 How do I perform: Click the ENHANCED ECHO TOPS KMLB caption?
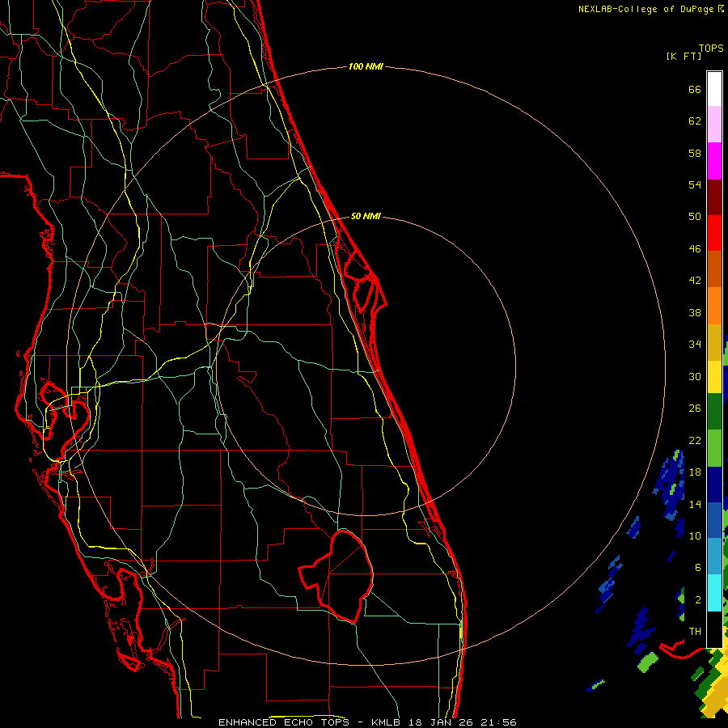pyautogui.click(x=367, y=722)
